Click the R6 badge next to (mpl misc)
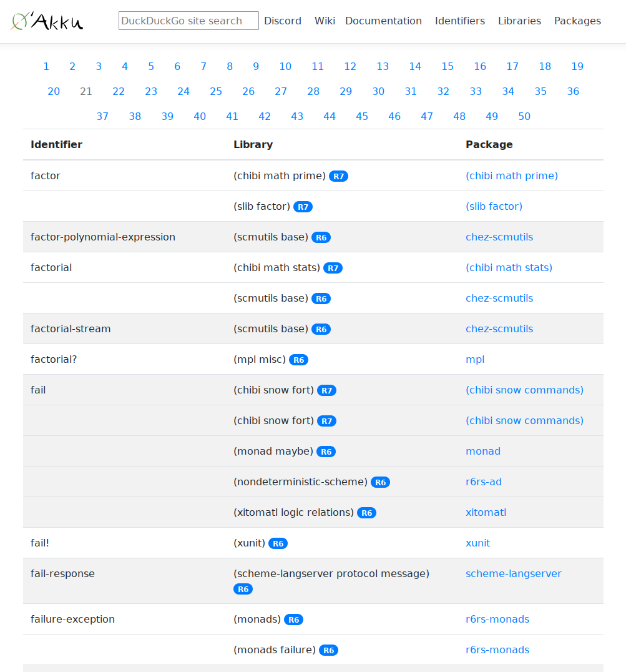Viewport: 626px width, 672px height. [x=298, y=360]
